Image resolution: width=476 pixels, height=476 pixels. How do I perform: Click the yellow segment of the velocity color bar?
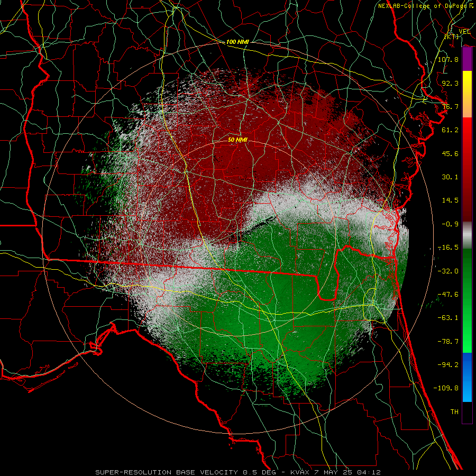click(x=467, y=94)
